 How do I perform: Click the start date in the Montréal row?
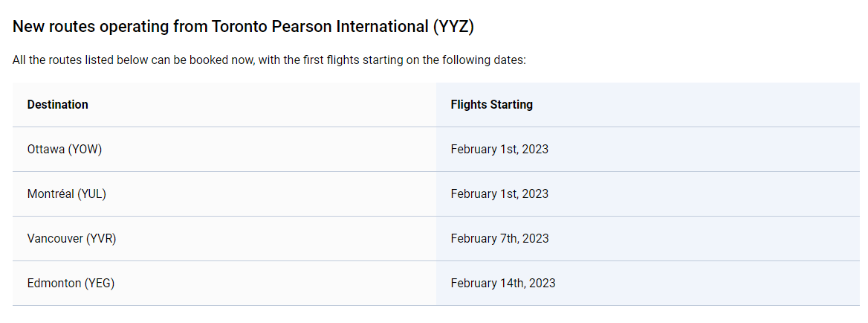click(x=499, y=194)
